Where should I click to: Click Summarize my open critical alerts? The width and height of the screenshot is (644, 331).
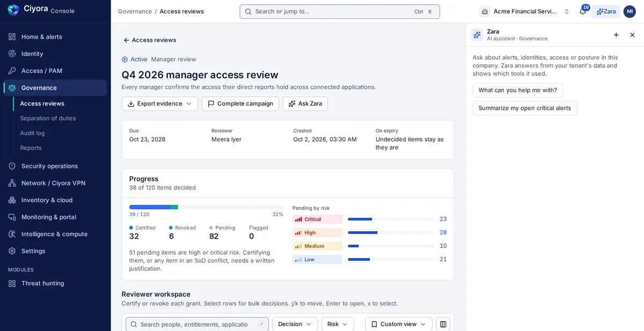525,108
